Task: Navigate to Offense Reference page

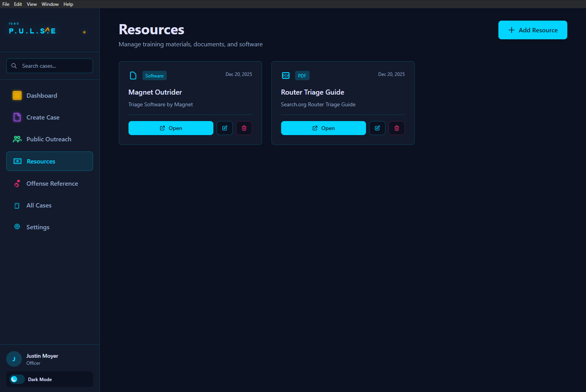Action: tap(52, 183)
